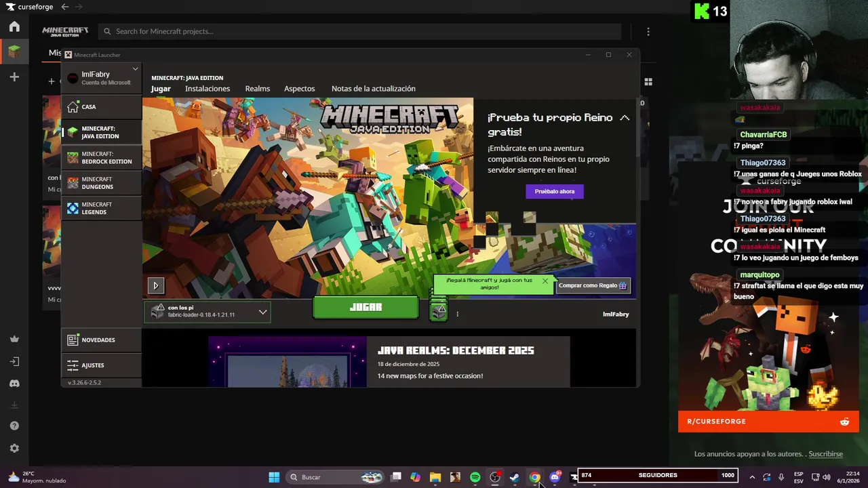Click the ImlFabry player name near JUGAR

(x=616, y=314)
